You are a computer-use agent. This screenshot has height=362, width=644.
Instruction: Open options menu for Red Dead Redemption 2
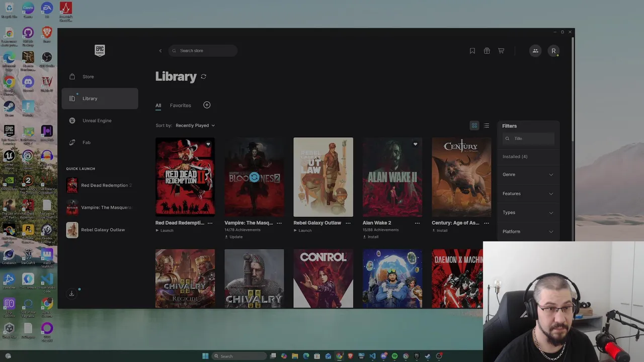click(x=210, y=223)
